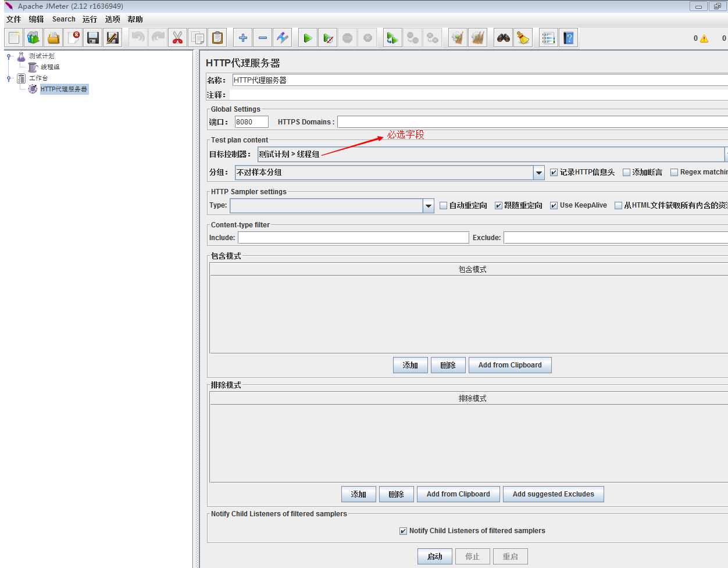Toggle the Use KeepAlive checkbox
The height and width of the screenshot is (568, 728).
point(554,206)
